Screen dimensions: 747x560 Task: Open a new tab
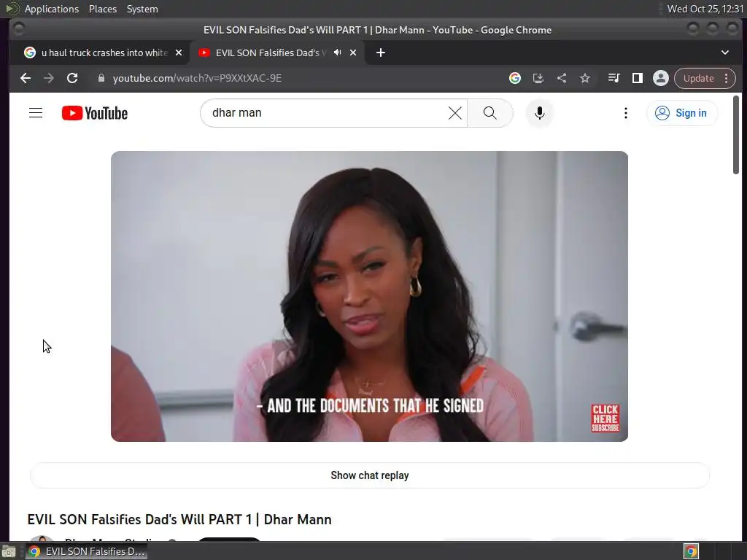[x=380, y=52]
